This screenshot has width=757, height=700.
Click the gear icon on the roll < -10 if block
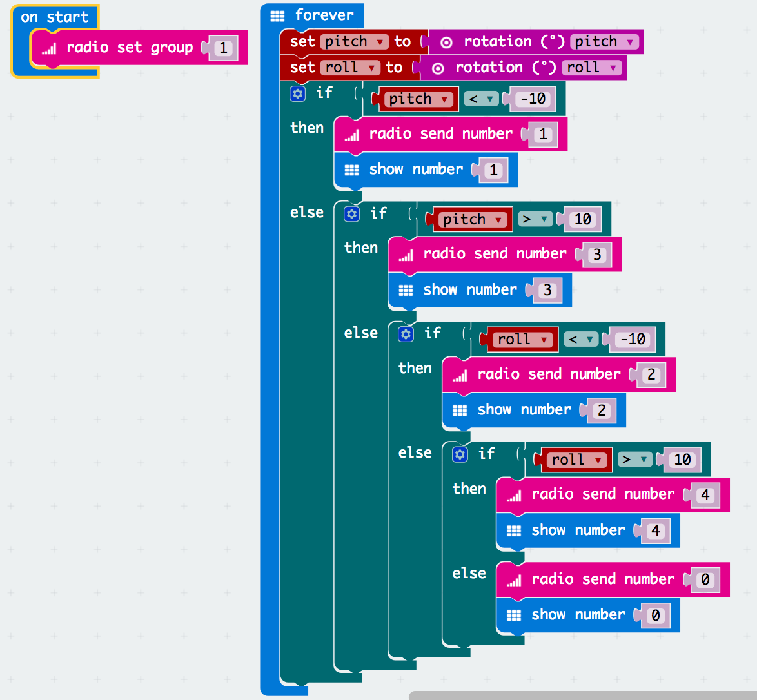pyautogui.click(x=406, y=334)
